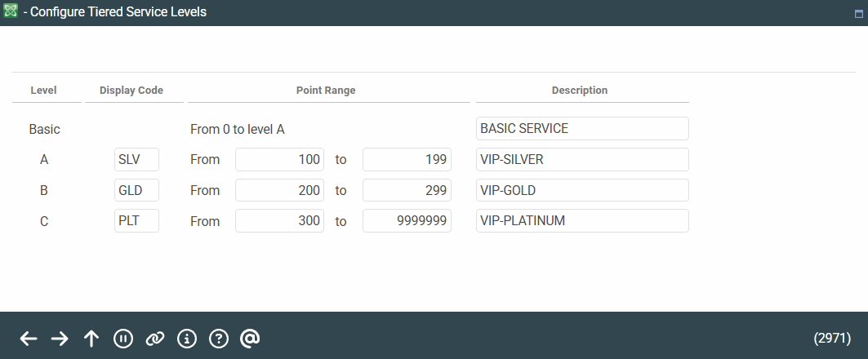Screen dimensions: 868x359
Task: Open the link chain icon
Action: coord(154,339)
